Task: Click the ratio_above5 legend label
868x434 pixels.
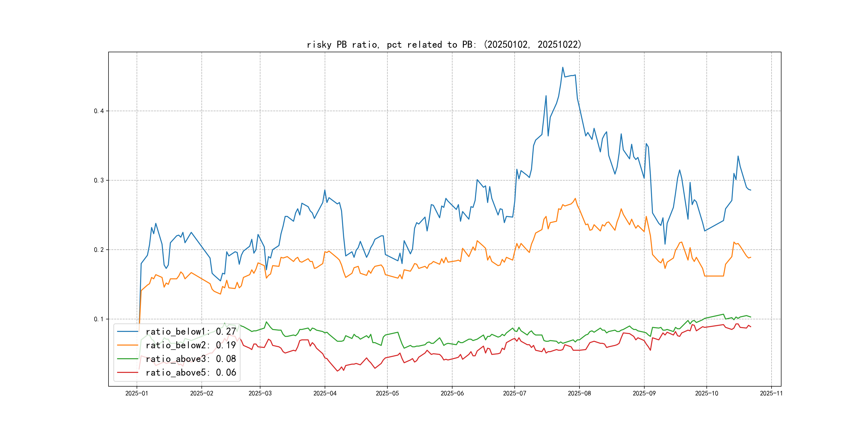Action: click(191, 373)
